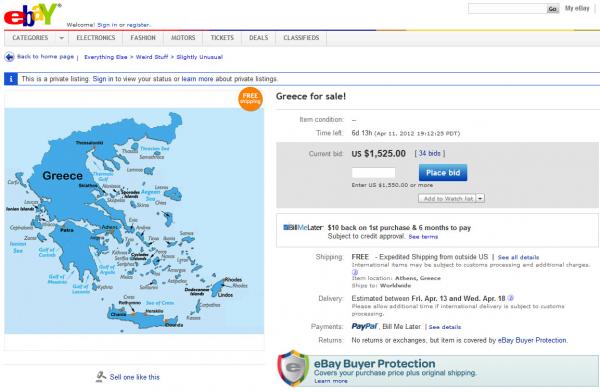Expand the Add to Watch list dropdown arrow
This screenshot has width=600, height=392.
click(x=481, y=198)
